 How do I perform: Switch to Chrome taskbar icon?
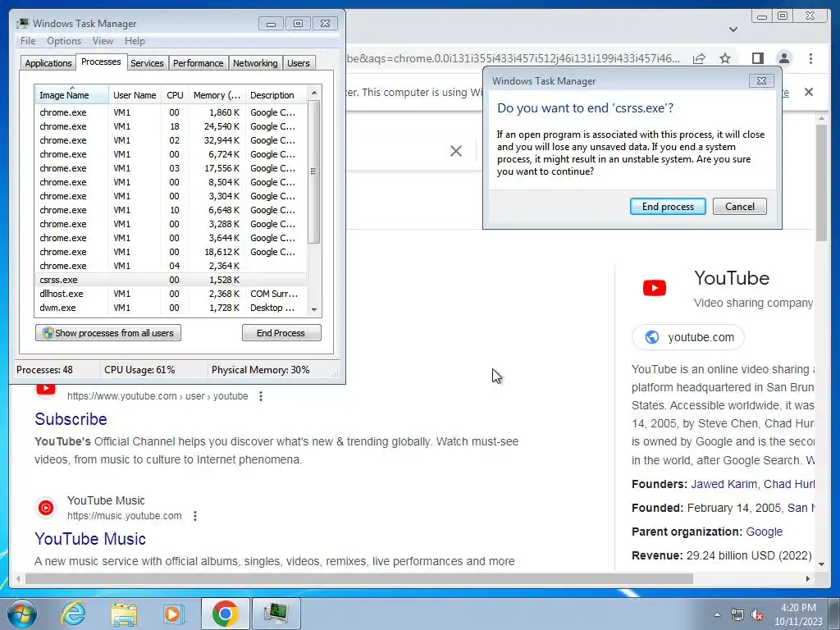225,614
